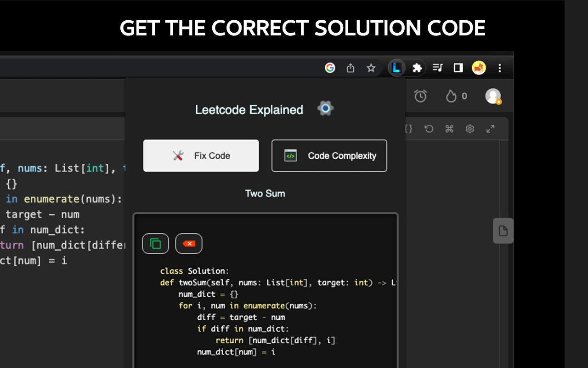Click the streak count 0
Viewport: 588px width, 368px height.
click(x=464, y=96)
